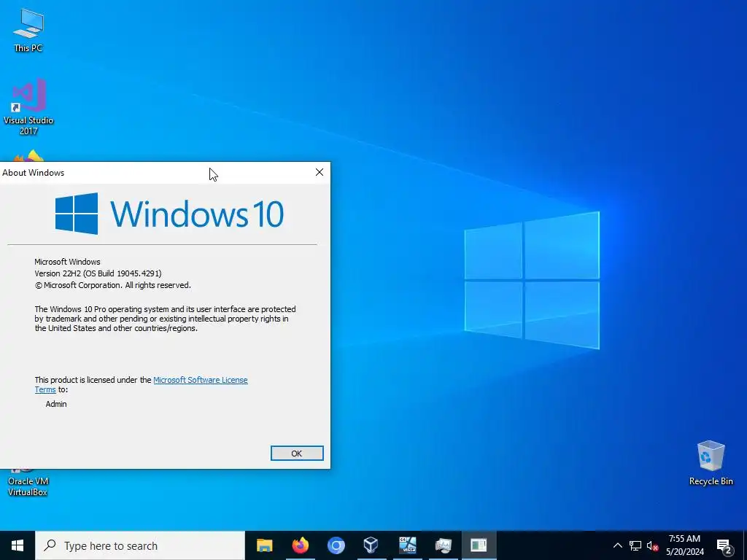The height and width of the screenshot is (560, 747).
Task: Click the About Windows title bar text
Action: pyautogui.click(x=34, y=173)
